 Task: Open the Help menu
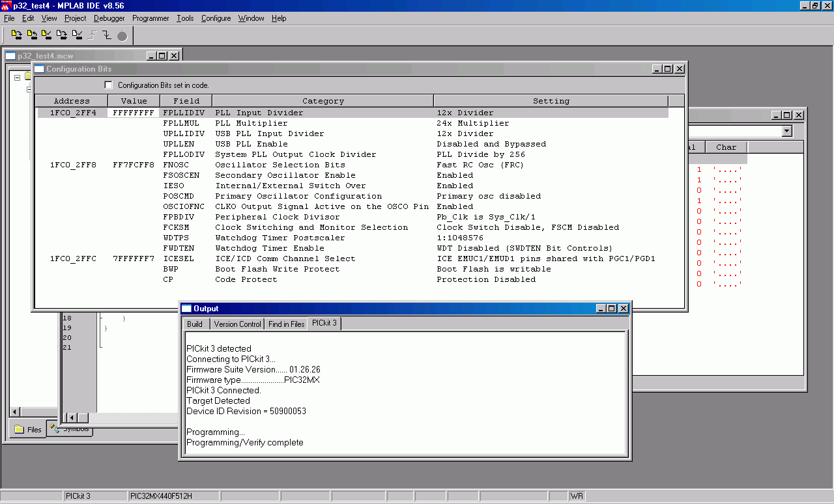(x=279, y=18)
